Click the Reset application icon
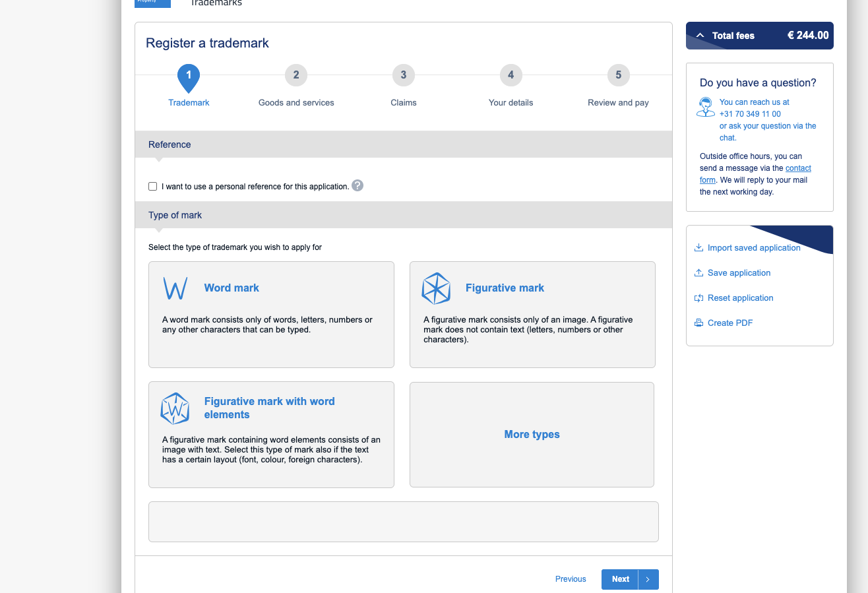The image size is (868, 593). [698, 298]
